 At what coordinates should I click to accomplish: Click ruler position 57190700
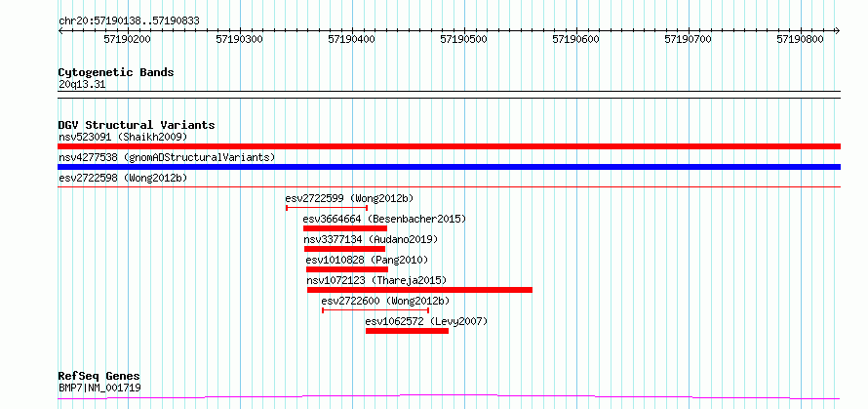[689, 39]
